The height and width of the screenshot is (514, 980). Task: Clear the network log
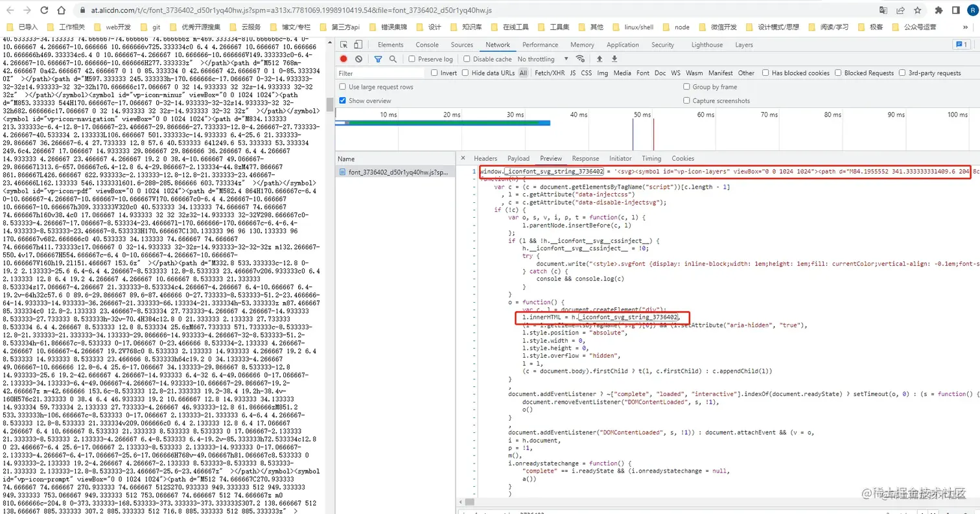[x=358, y=59]
